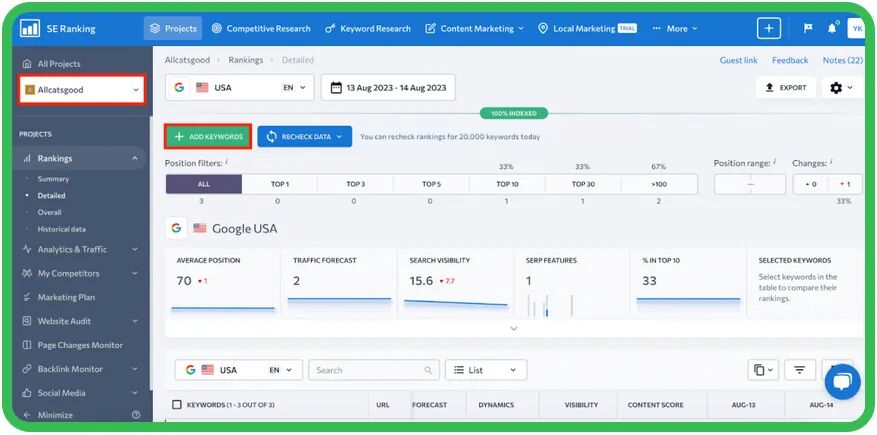Open the date range picker
Image resolution: width=877 pixels, height=435 pixels.
pyautogui.click(x=388, y=88)
